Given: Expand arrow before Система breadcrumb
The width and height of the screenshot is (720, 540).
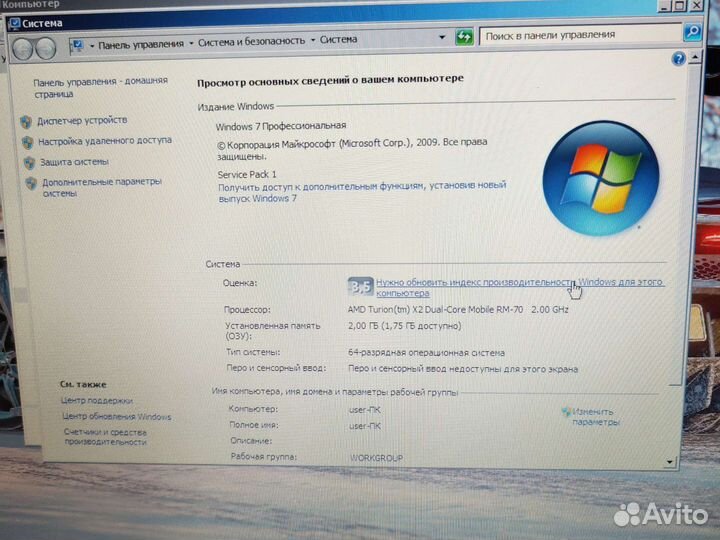Looking at the screenshot, I should pos(313,40).
